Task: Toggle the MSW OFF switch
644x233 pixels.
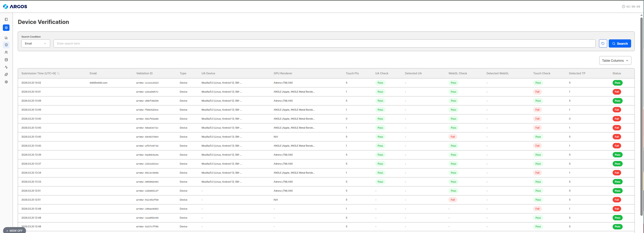Action: [x=14, y=231]
